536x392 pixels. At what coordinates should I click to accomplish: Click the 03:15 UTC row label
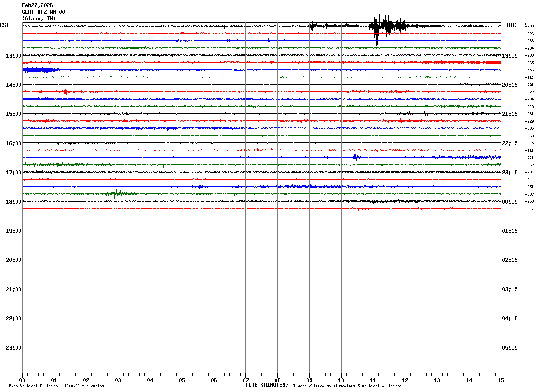pyautogui.click(x=510, y=289)
